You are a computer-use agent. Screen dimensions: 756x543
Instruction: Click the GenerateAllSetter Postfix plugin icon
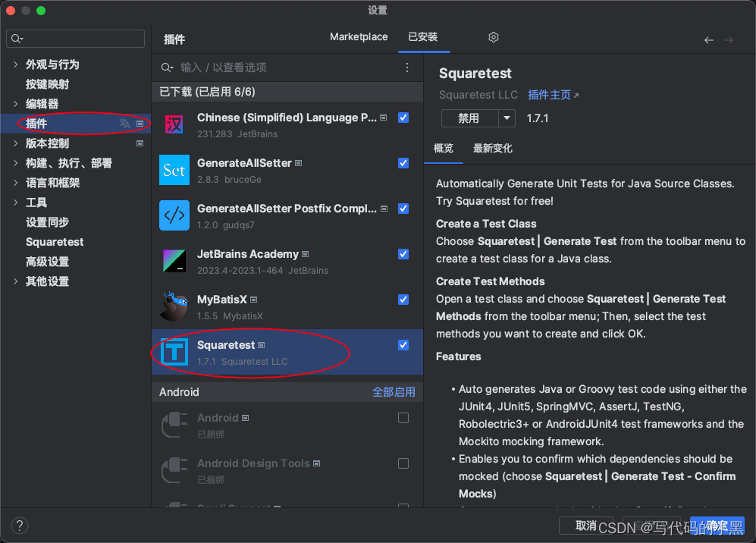[x=174, y=215]
